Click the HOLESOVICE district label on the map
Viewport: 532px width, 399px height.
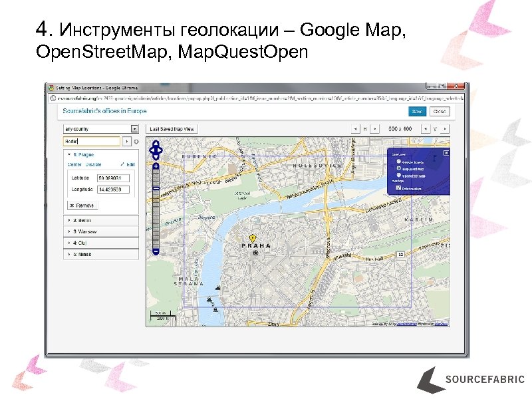click(317, 166)
